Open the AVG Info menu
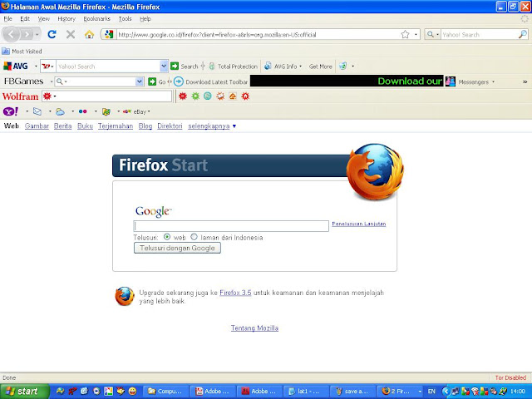 (283, 66)
